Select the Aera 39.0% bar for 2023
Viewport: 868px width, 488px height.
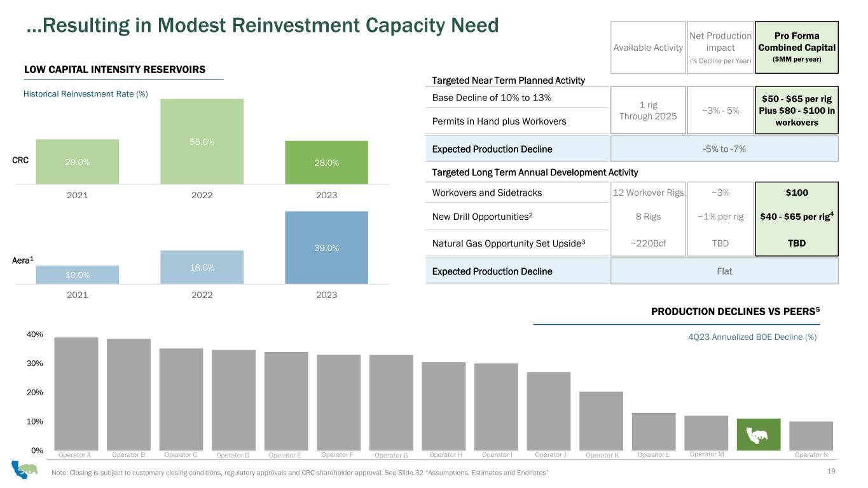click(x=327, y=247)
